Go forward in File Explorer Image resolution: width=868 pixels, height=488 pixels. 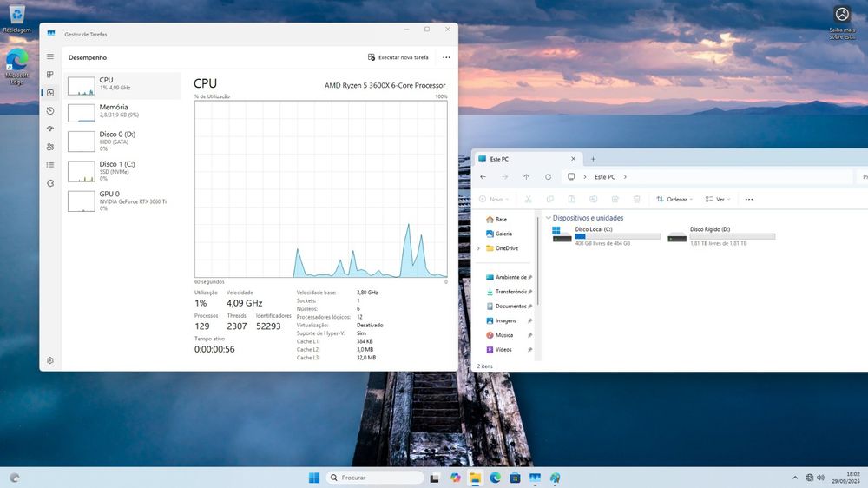tap(505, 176)
